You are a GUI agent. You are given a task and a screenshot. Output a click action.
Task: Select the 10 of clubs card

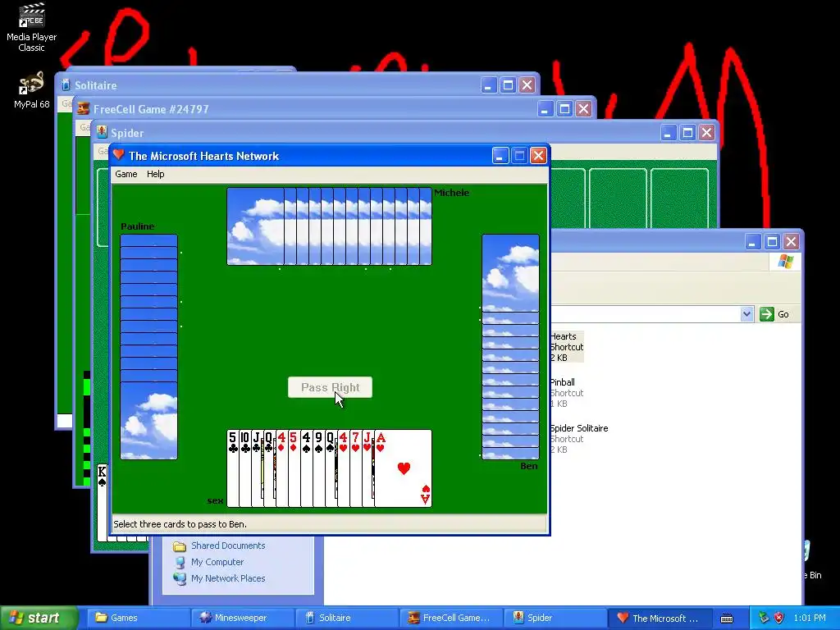pos(244,468)
